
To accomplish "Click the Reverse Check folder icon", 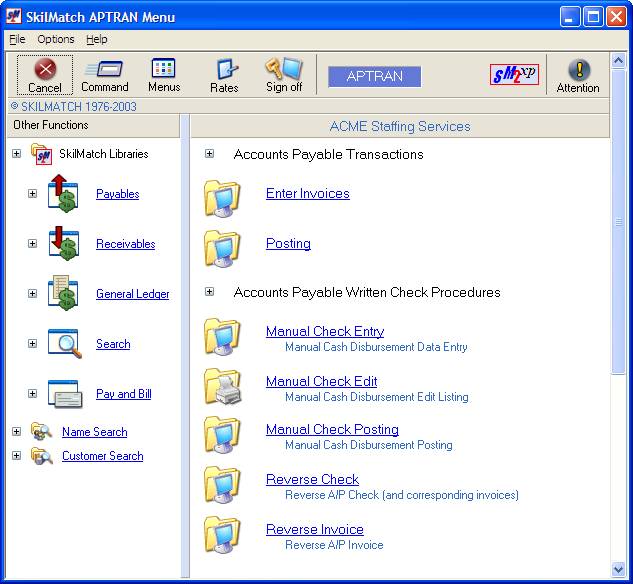I will tap(222, 485).
